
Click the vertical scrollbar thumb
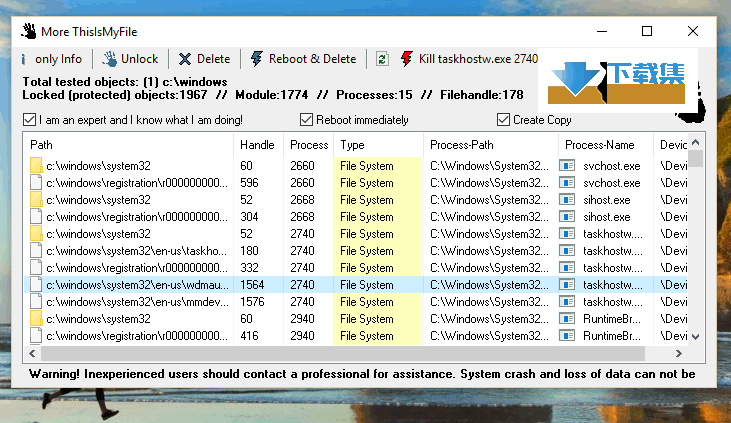[x=696, y=158]
